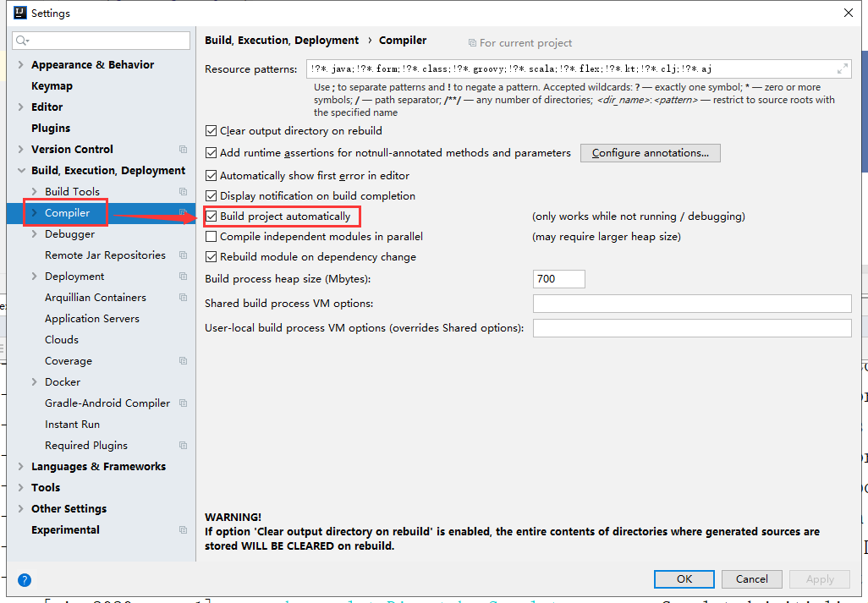Expand the Tools section
The width and height of the screenshot is (868, 603).
[21, 487]
